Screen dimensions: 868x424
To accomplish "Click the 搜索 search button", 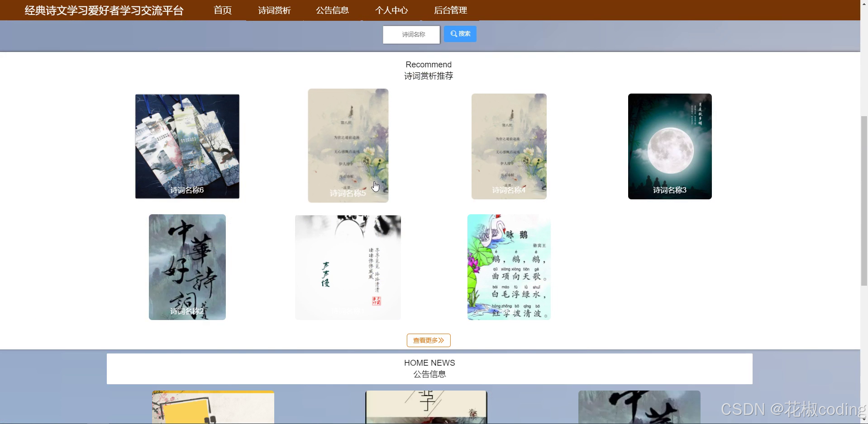I will [x=460, y=33].
